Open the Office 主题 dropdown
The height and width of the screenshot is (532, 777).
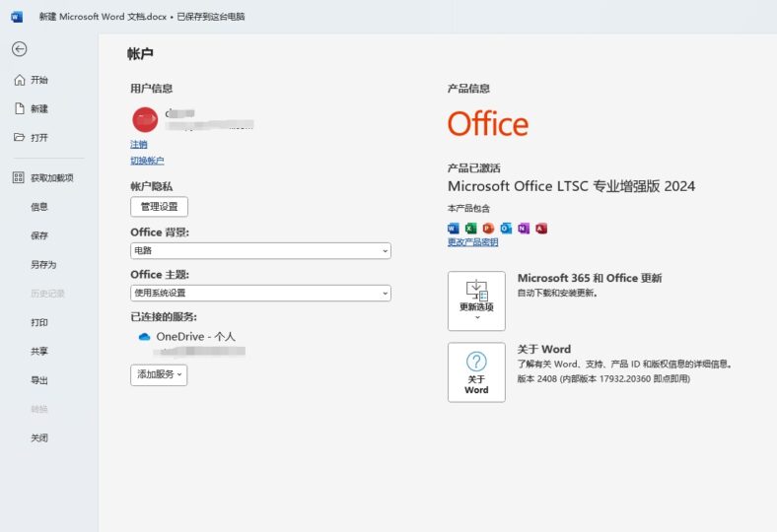pyautogui.click(x=260, y=293)
